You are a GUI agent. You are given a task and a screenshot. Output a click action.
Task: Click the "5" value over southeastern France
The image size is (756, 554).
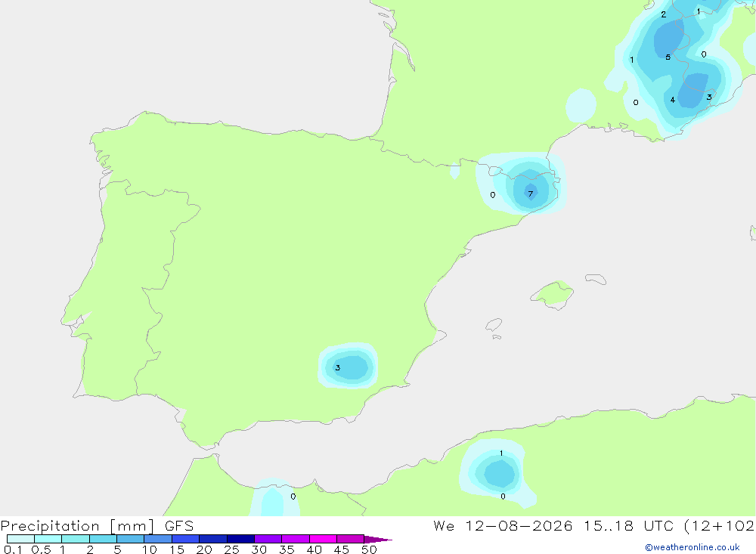tap(668, 57)
